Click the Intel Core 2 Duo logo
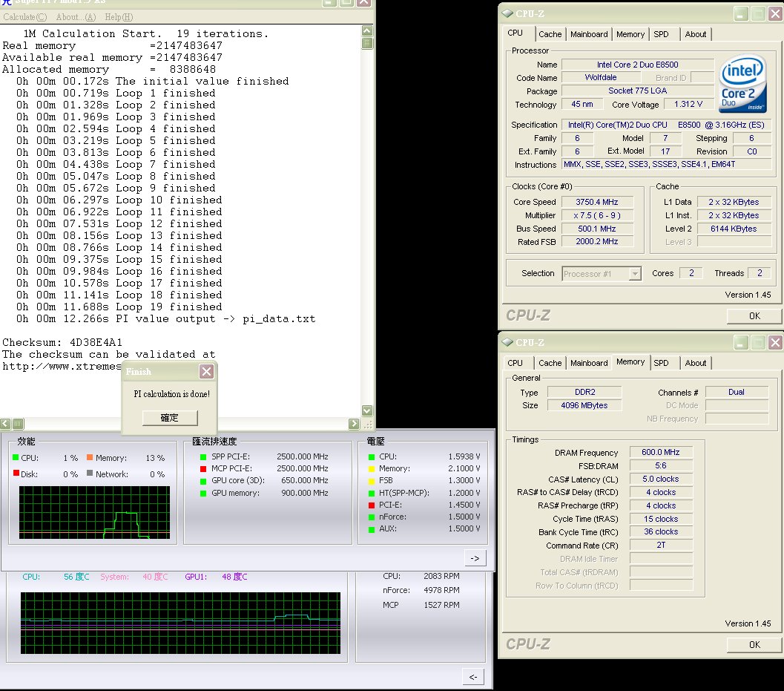This screenshot has height=691, width=784. (743, 84)
